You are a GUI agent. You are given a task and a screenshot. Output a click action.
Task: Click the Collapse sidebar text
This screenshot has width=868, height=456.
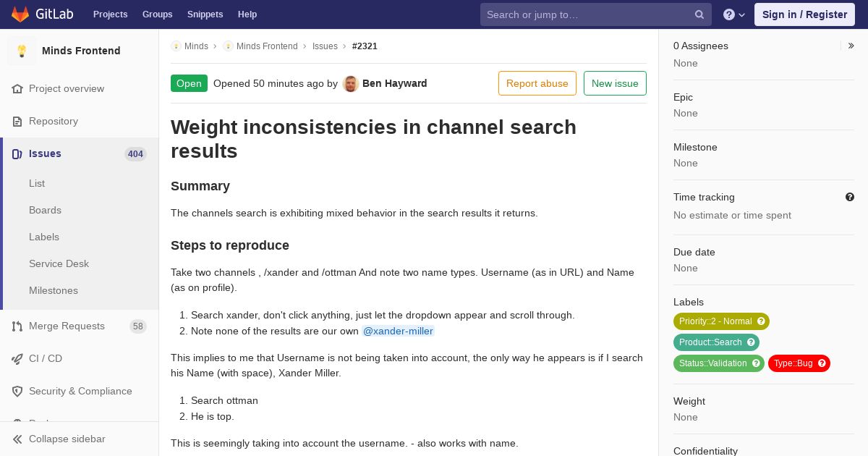coord(67,439)
